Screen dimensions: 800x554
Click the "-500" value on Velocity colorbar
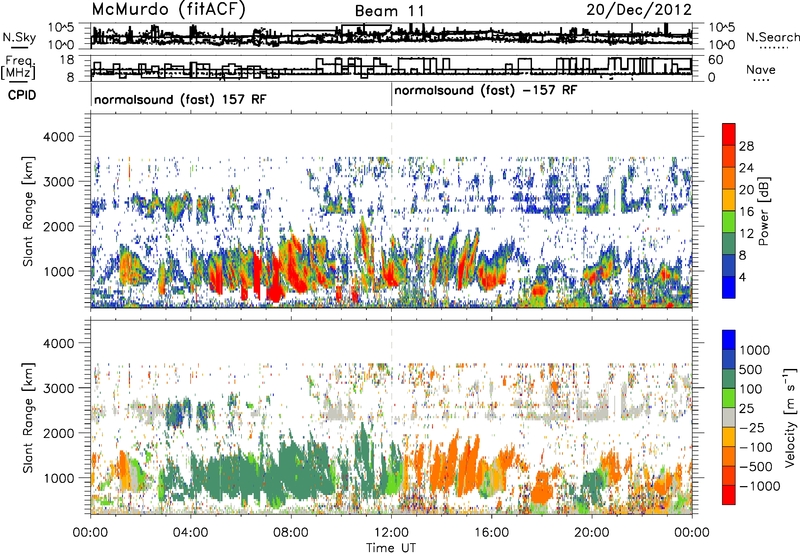756,467
